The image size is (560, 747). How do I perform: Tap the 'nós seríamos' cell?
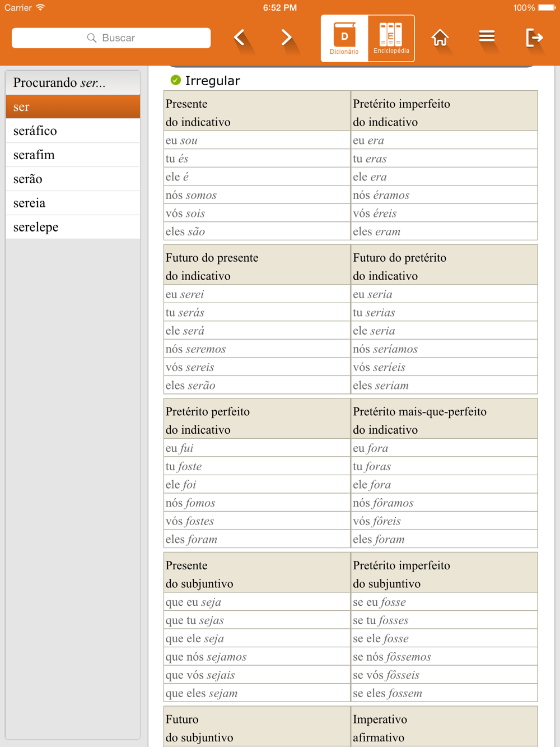point(445,349)
